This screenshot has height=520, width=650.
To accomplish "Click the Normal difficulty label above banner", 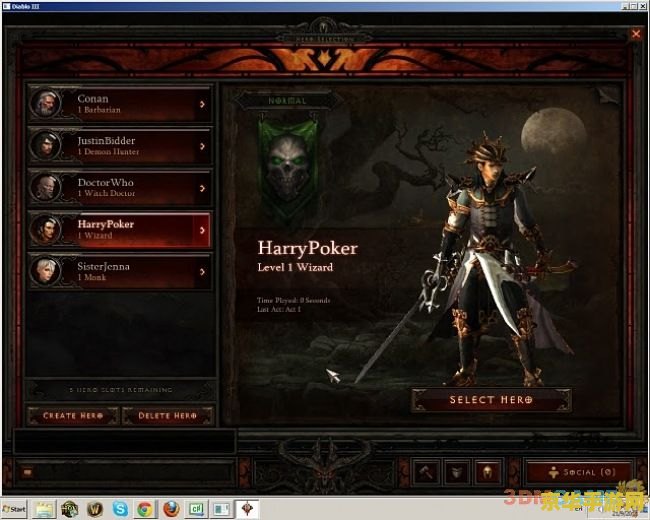I will pos(287,101).
